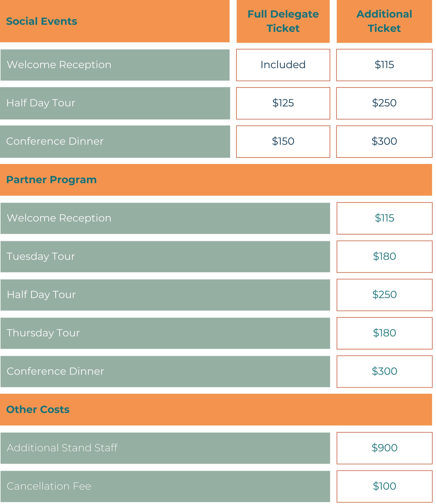The height and width of the screenshot is (504, 436).
Task: Click the Partner Program Conference Dinner $300 cell
Action: [x=384, y=371]
